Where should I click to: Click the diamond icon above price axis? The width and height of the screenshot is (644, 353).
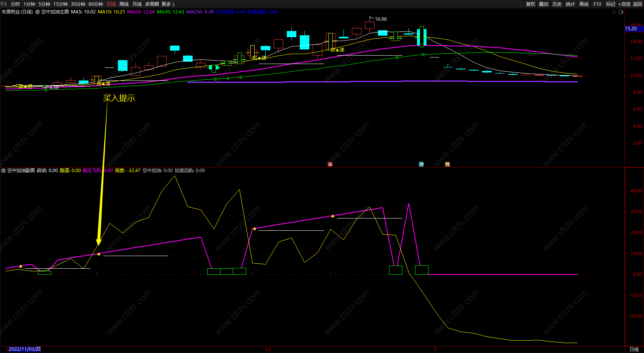pos(614,12)
